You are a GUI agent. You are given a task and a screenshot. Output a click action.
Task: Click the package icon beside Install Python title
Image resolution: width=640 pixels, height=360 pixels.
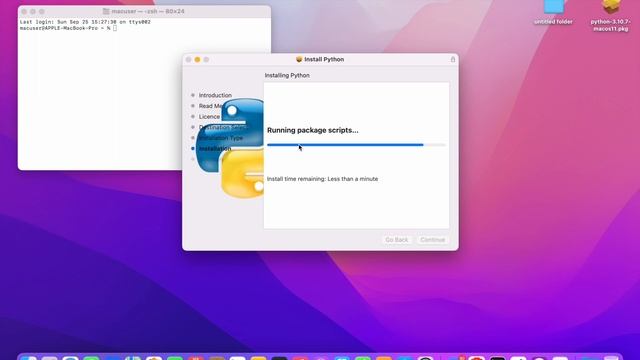pyautogui.click(x=299, y=60)
